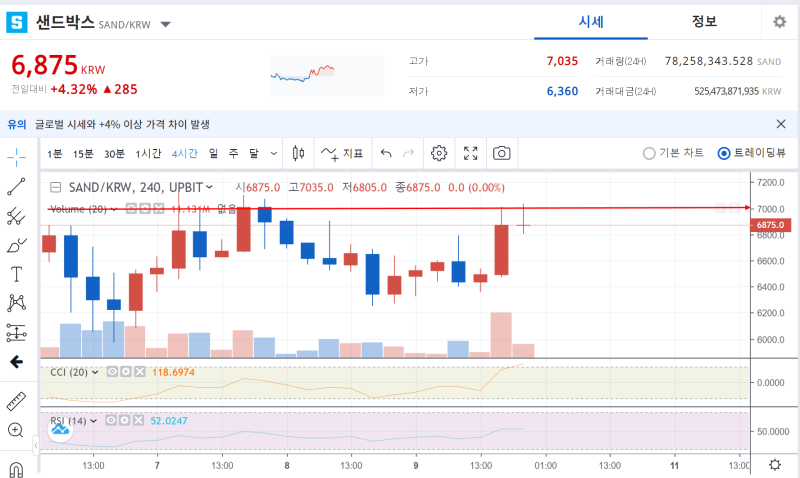Remove the CCI indicator with X
This screenshot has width=800, height=478.
pyautogui.click(x=140, y=372)
